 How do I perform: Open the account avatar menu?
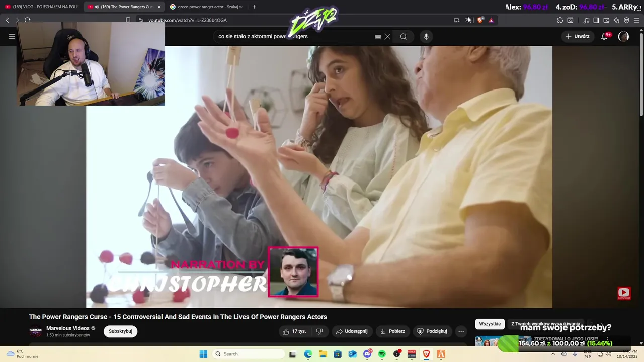click(x=623, y=36)
